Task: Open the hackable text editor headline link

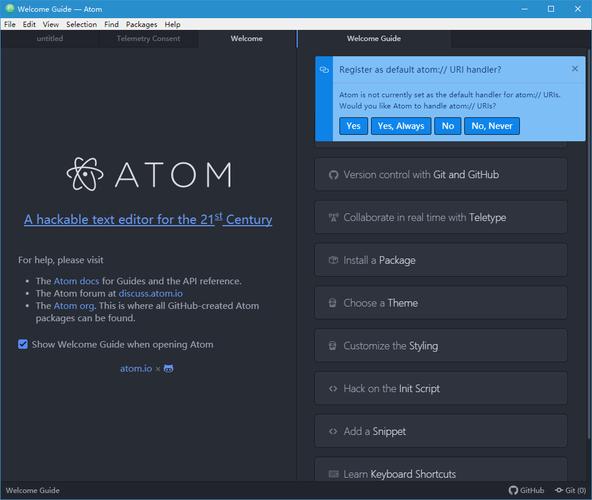Action: 148,219
